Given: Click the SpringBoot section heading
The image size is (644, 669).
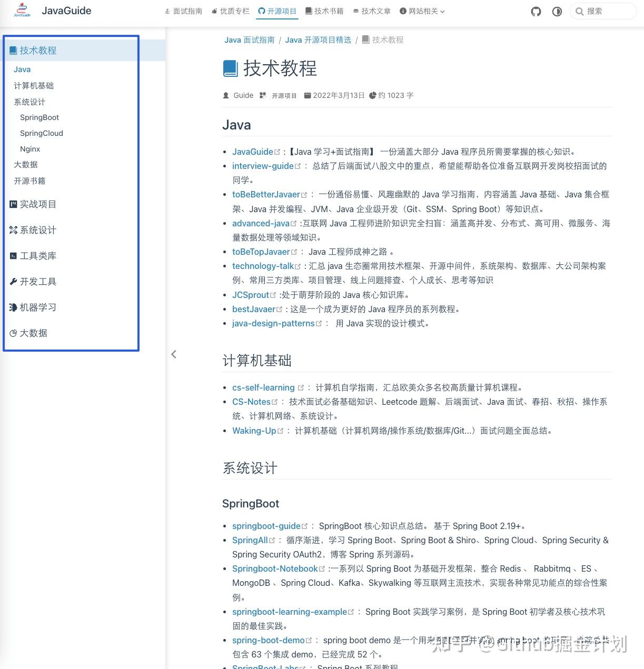Looking at the screenshot, I should pos(251,504).
